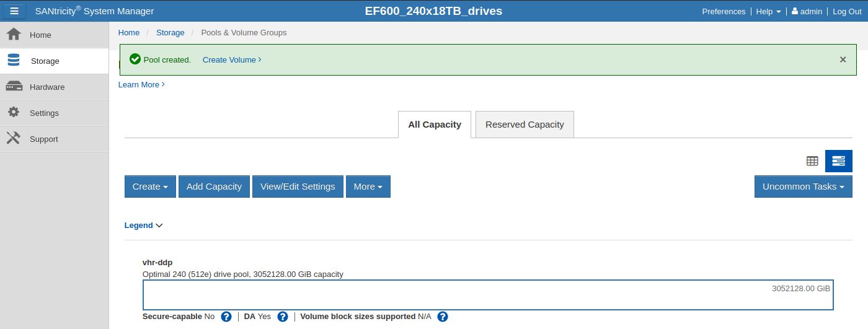This screenshot has width=868, height=329.
Task: Click the Hardware controller icon
Action: pos(14,87)
